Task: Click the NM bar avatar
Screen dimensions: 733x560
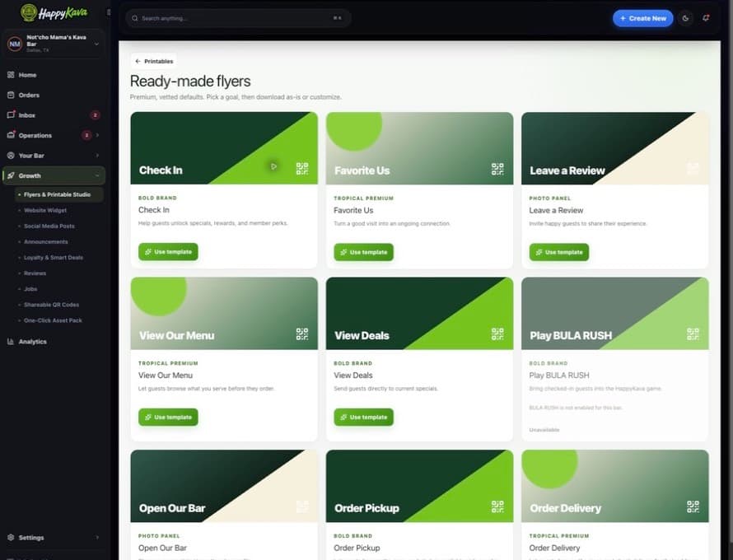Action: [x=15, y=44]
